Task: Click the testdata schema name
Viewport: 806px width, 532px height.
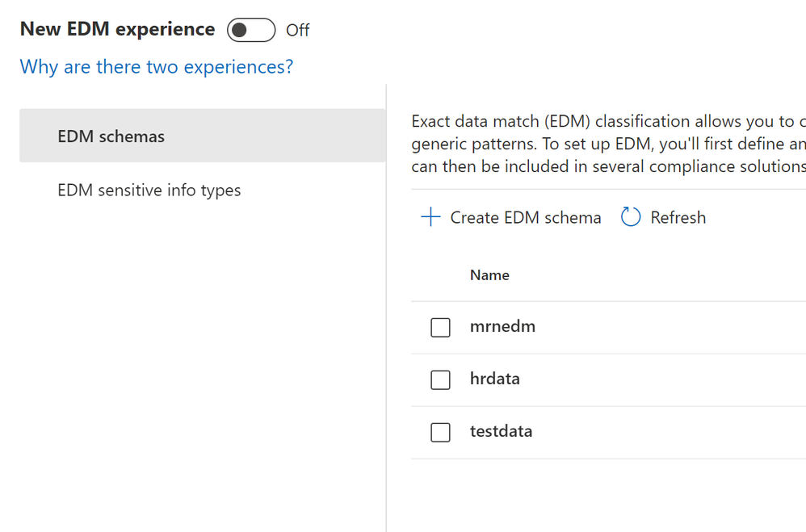Action: pos(501,431)
